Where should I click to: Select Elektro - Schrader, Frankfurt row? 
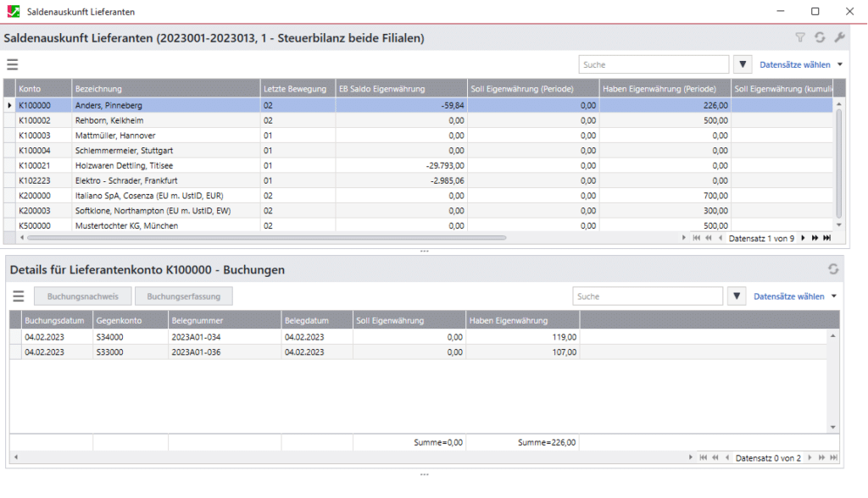[419, 180]
